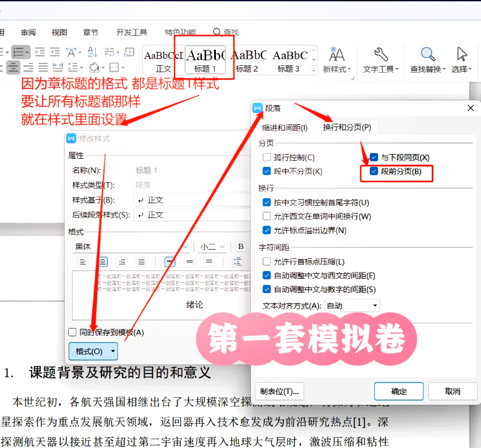The width and height of the screenshot is (481, 448).
Task: Click the bold B button in the Modify Style dialog
Action: click(x=241, y=246)
